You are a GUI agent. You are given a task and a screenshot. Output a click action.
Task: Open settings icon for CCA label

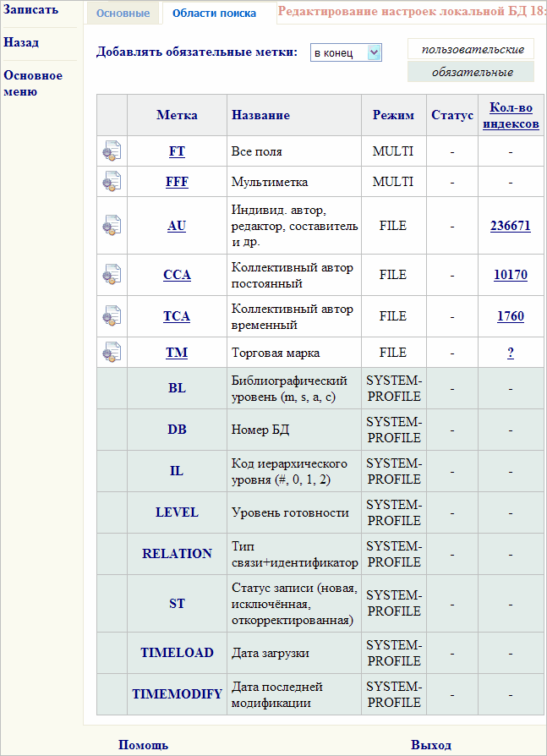coord(112,275)
